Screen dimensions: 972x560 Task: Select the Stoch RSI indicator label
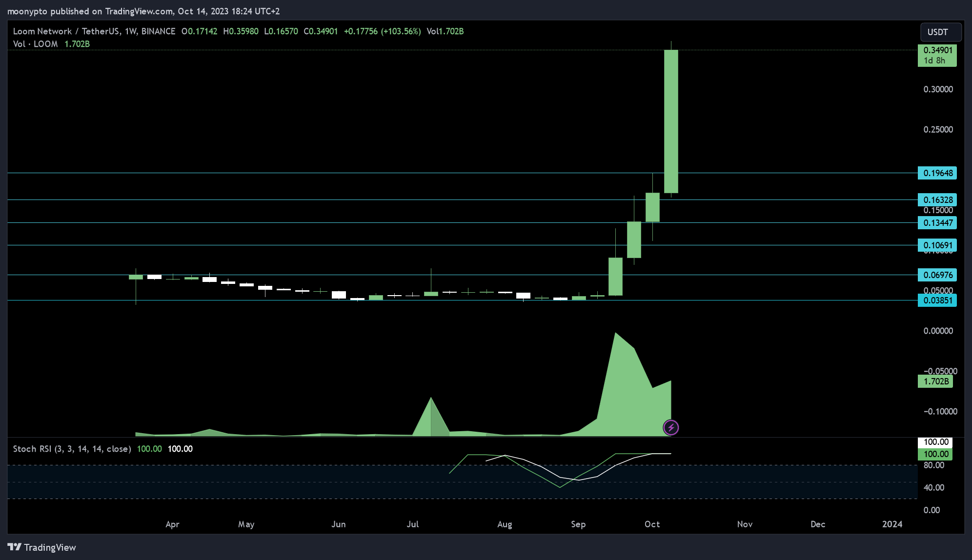(x=72, y=449)
